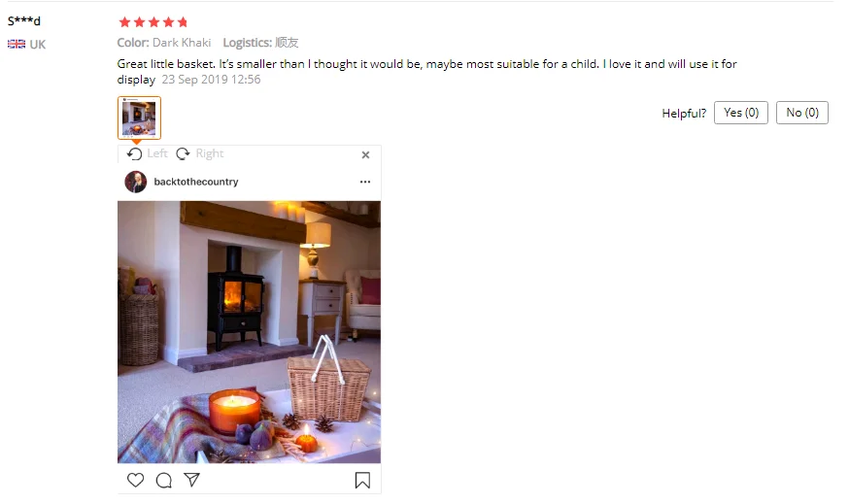Click the backtothecountry username
The height and width of the screenshot is (504, 849).
tap(196, 182)
